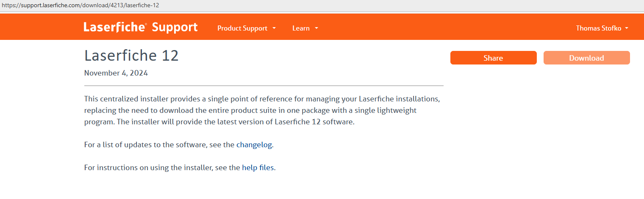Image resolution: width=644 pixels, height=199 pixels.
Task: Click the support.laserfiche.com URL in address bar
Action: point(80,6)
